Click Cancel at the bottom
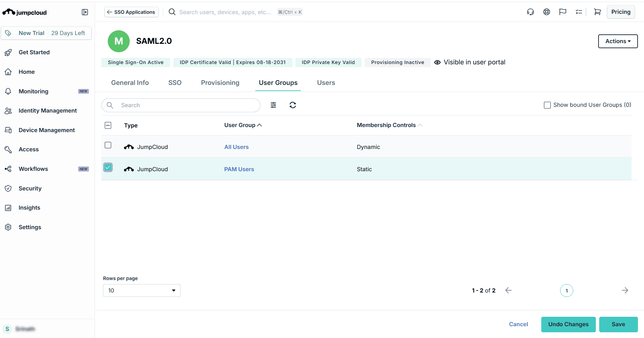The width and height of the screenshot is (644, 338). tap(518, 324)
